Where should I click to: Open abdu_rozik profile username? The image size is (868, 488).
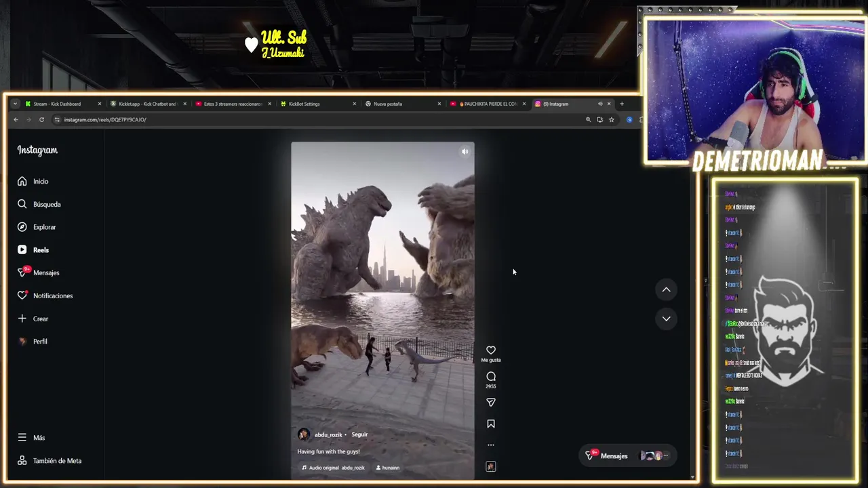coord(328,434)
